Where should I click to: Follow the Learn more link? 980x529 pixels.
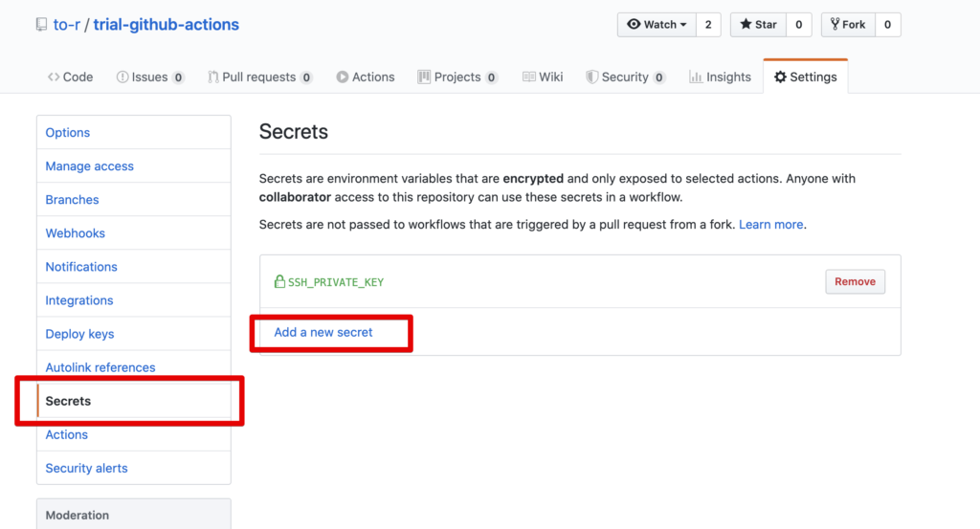pos(771,224)
